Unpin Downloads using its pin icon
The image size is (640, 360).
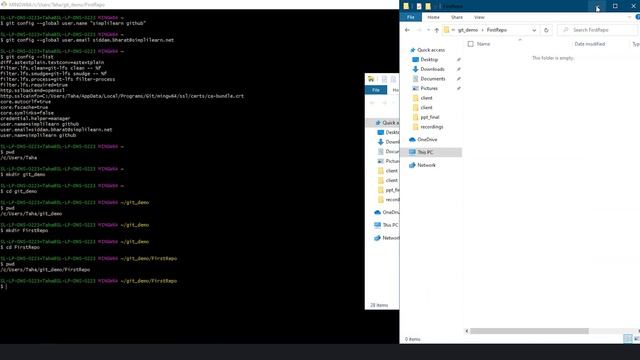tap(459, 69)
